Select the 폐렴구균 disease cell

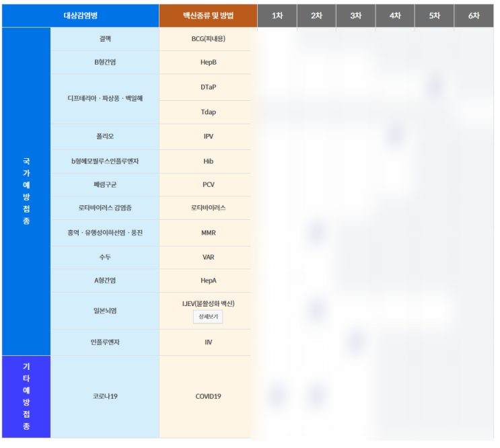[x=105, y=185]
